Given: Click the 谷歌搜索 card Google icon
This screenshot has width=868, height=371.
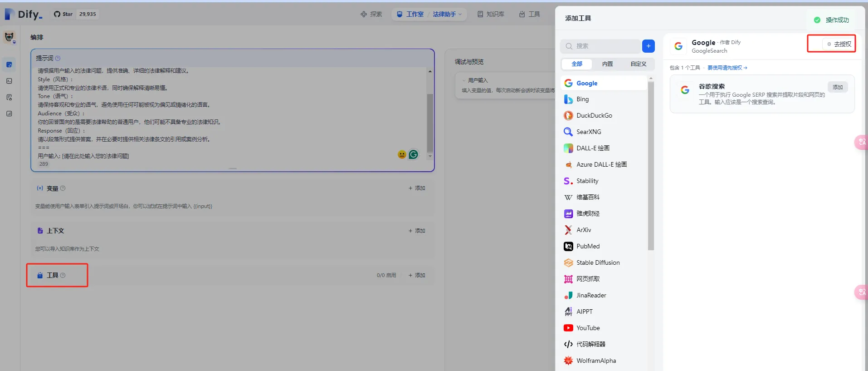Looking at the screenshot, I should click(x=685, y=90).
